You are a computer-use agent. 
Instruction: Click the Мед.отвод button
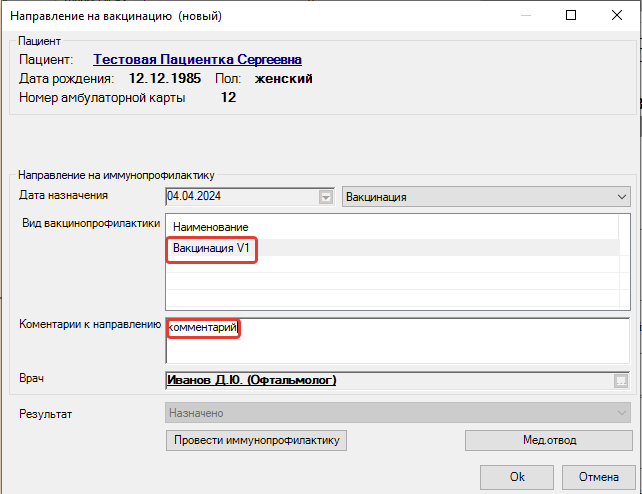549,440
